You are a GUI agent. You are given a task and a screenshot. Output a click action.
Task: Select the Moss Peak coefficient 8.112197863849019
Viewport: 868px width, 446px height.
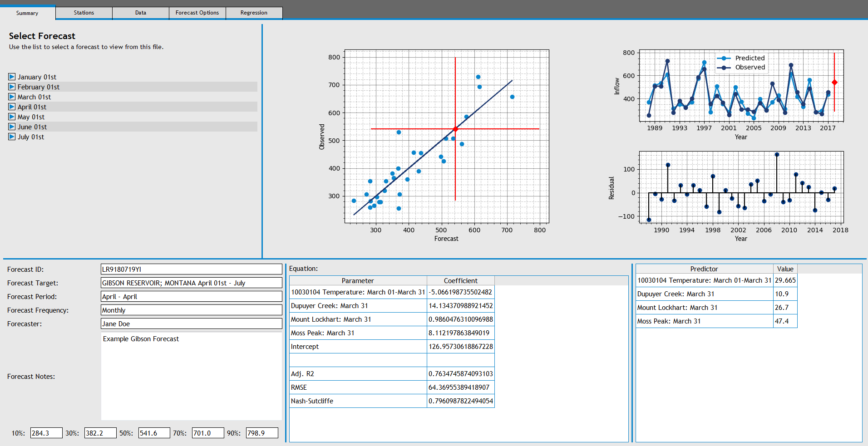(461, 333)
